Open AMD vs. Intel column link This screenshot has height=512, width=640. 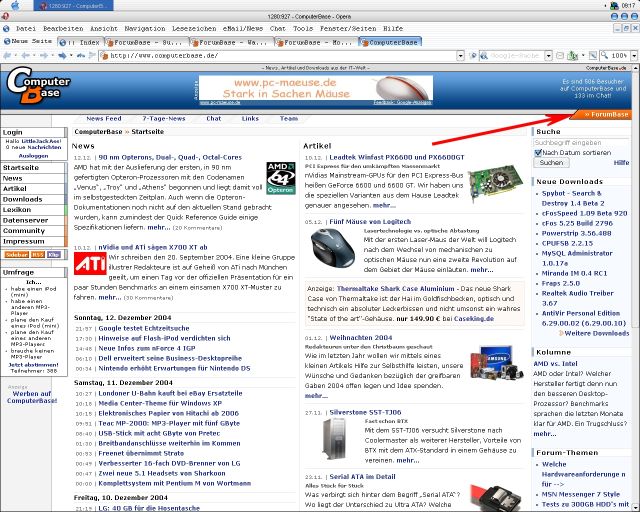[x=555, y=363]
